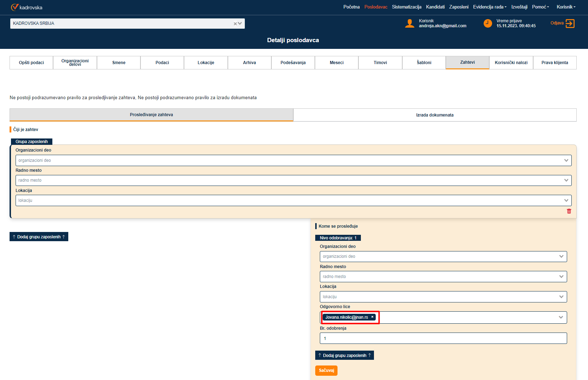Click the red trash delete icon
588x380 pixels.
coord(569,211)
